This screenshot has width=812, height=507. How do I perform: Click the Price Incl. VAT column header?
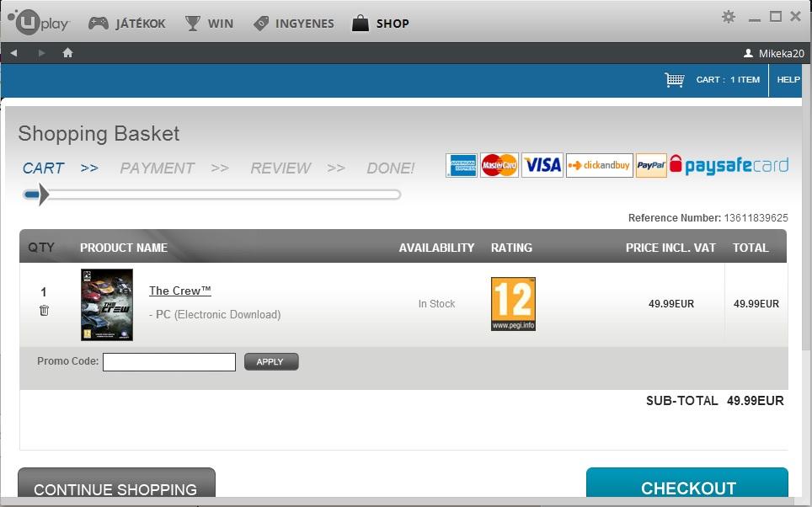(x=670, y=248)
